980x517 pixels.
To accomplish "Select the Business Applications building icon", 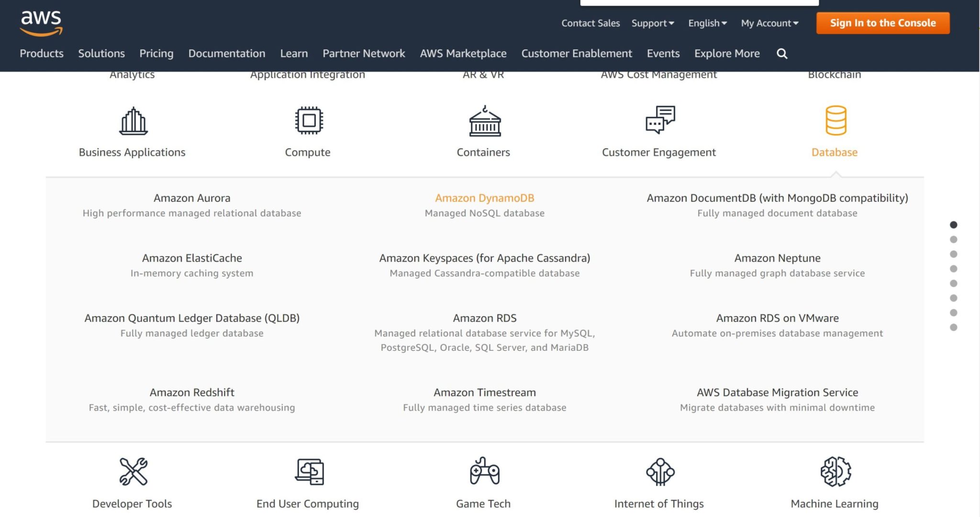I will (133, 121).
